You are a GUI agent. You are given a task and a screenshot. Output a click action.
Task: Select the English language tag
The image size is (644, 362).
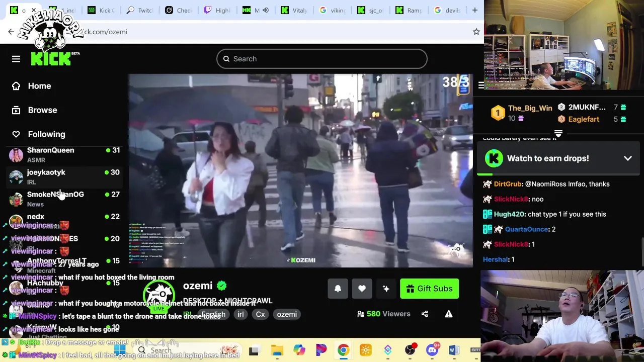(213, 314)
